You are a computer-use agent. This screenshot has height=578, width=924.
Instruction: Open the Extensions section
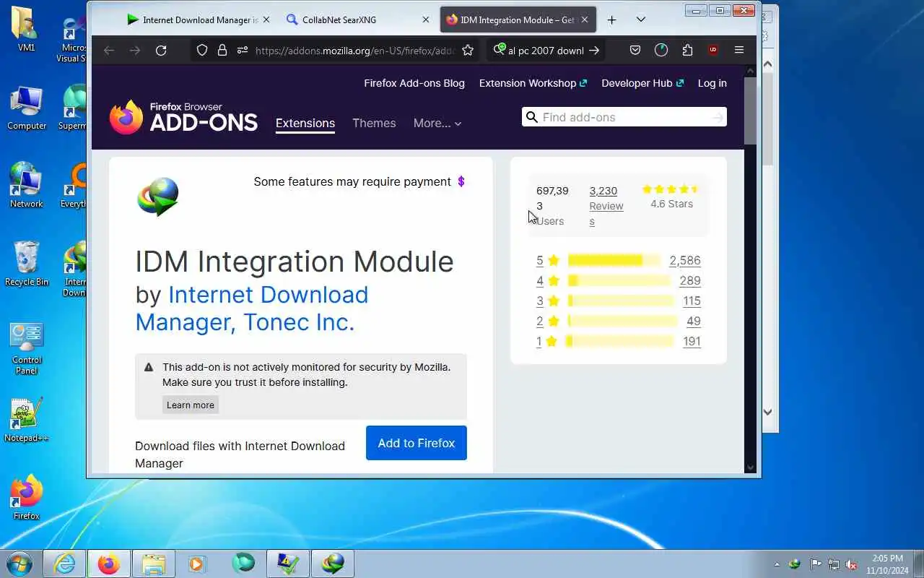pyautogui.click(x=305, y=124)
